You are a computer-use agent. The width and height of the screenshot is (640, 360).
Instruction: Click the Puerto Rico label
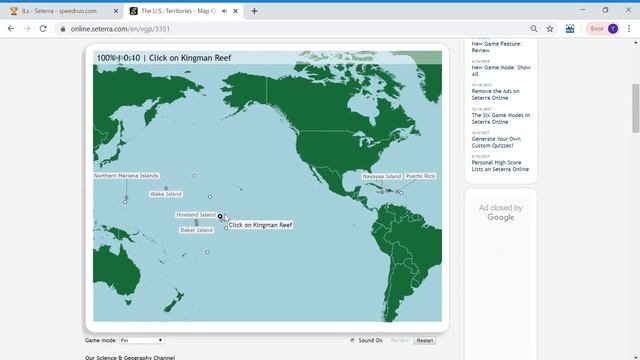(420, 176)
